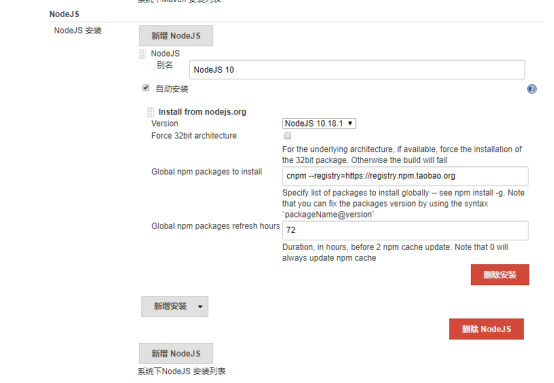The image size is (554, 383).
Task: Click the Global npm packages to install field
Action: pyautogui.click(x=405, y=176)
